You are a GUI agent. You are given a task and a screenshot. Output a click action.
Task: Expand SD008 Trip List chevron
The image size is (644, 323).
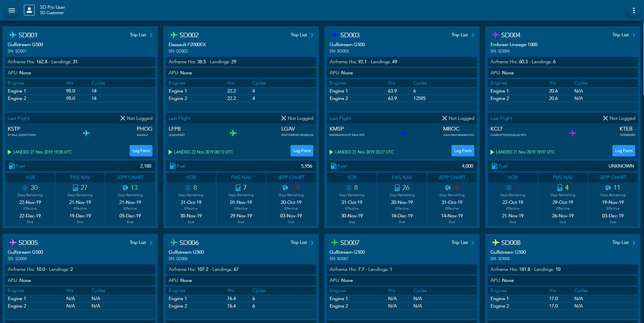coord(634,243)
